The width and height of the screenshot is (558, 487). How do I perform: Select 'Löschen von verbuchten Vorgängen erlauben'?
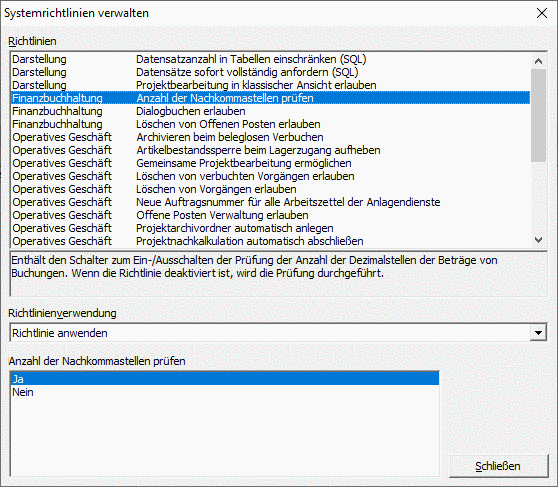[x=270, y=176]
